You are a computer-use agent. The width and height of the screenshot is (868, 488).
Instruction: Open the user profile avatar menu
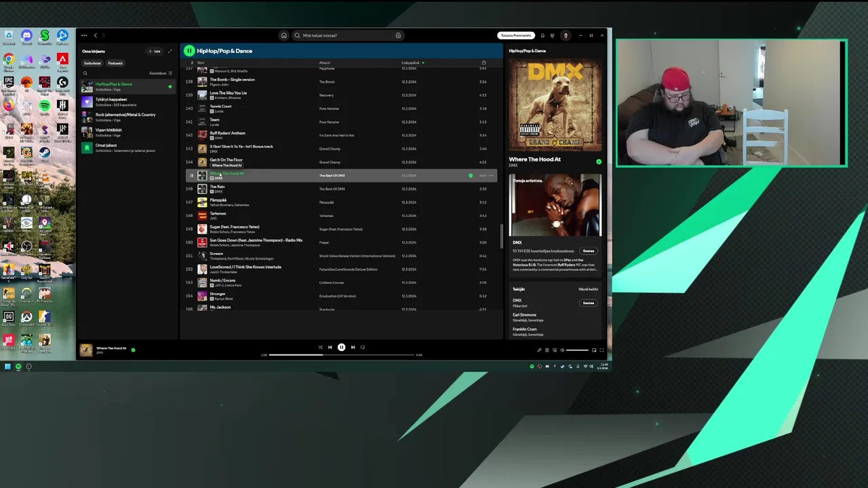tap(566, 35)
